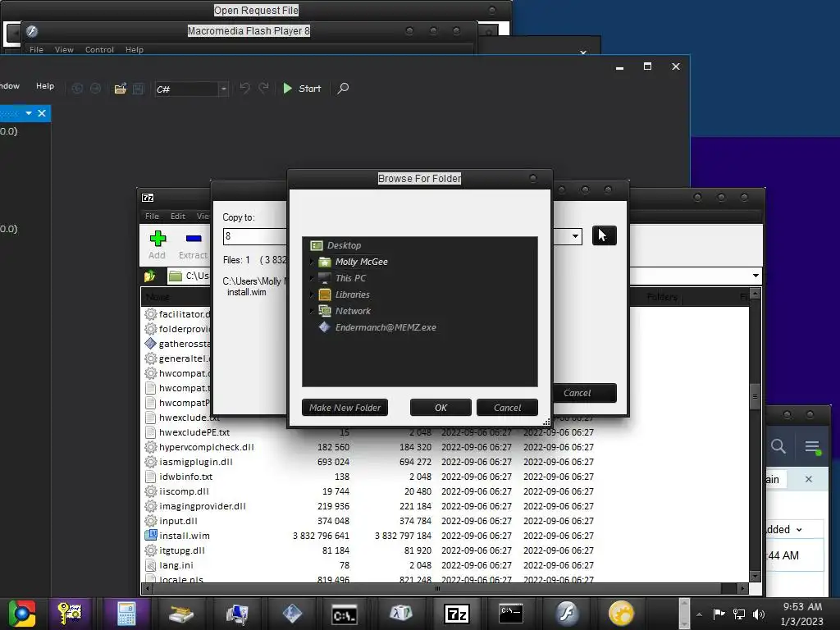The height and width of the screenshot is (630, 840).
Task: Select hwexcludePE.txt in file list
Action: tap(194, 432)
